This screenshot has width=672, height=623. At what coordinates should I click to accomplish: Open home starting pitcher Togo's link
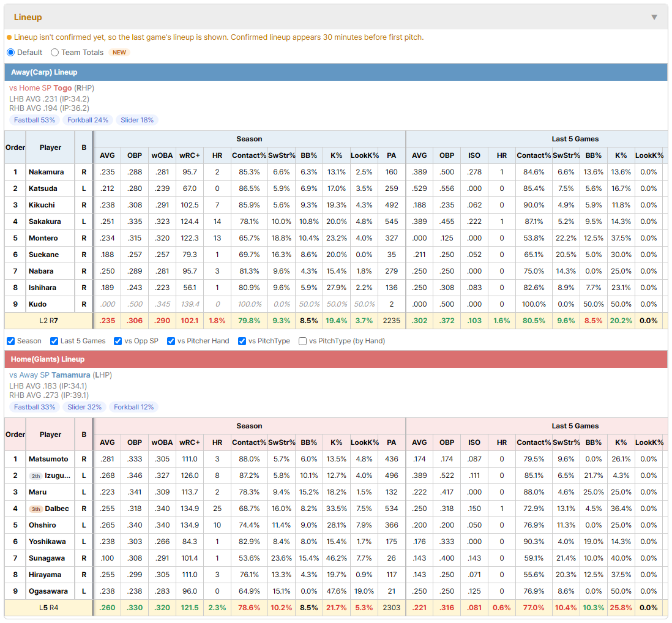[62, 88]
